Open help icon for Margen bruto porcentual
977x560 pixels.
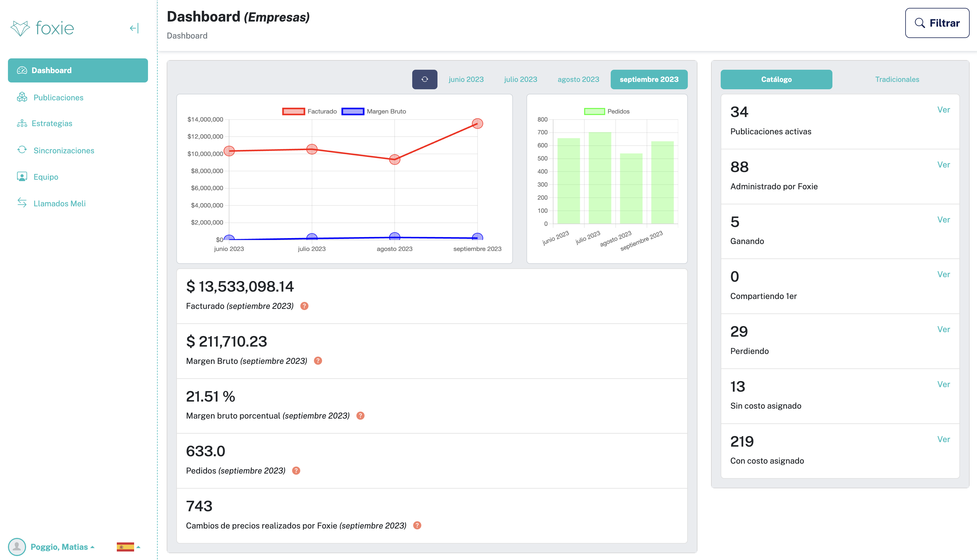[x=360, y=416]
